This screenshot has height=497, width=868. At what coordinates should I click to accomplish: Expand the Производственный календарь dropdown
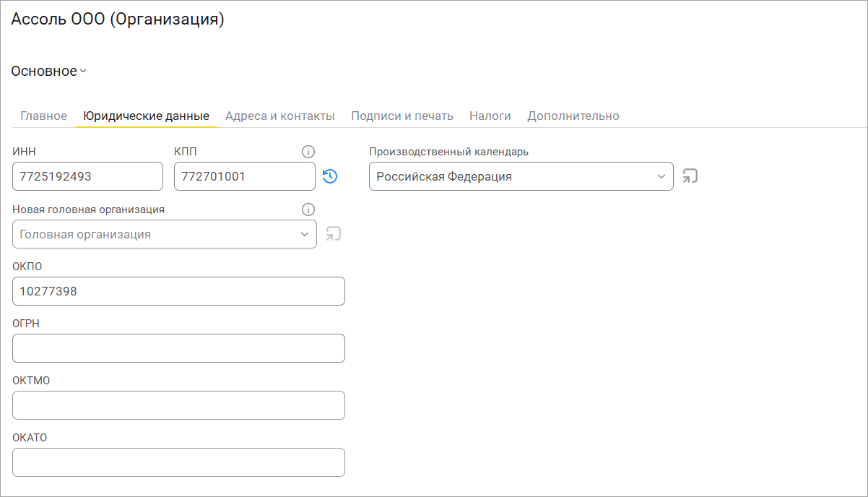661,176
